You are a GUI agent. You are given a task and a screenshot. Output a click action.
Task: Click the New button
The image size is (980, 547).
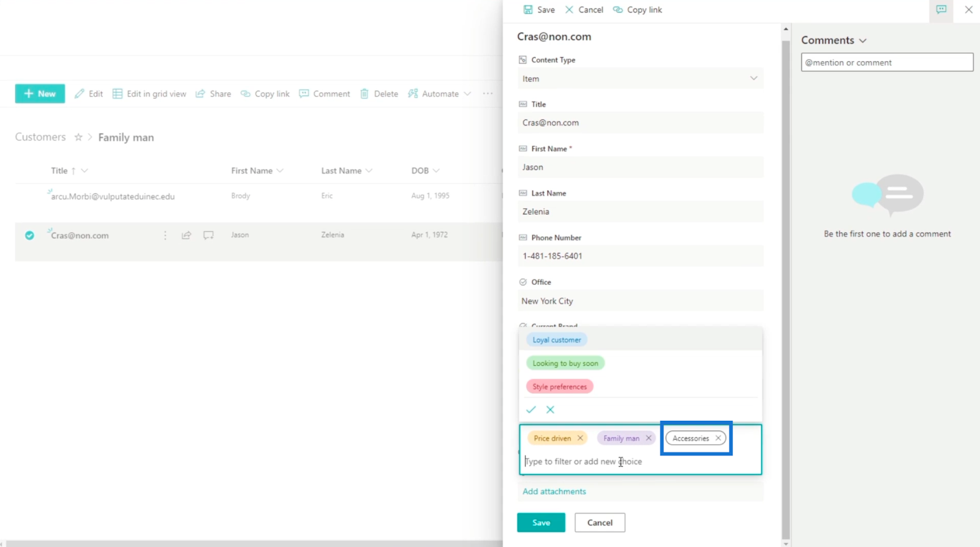[40, 94]
